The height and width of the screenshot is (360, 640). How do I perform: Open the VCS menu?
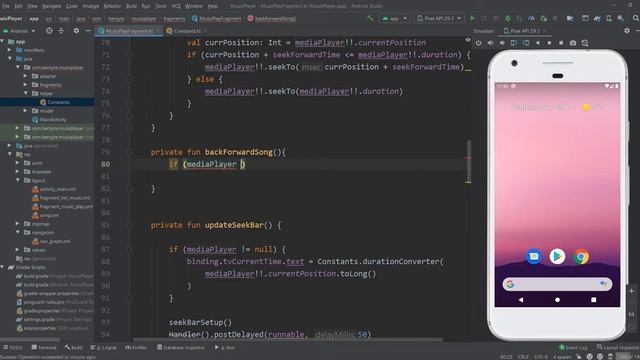176,6
